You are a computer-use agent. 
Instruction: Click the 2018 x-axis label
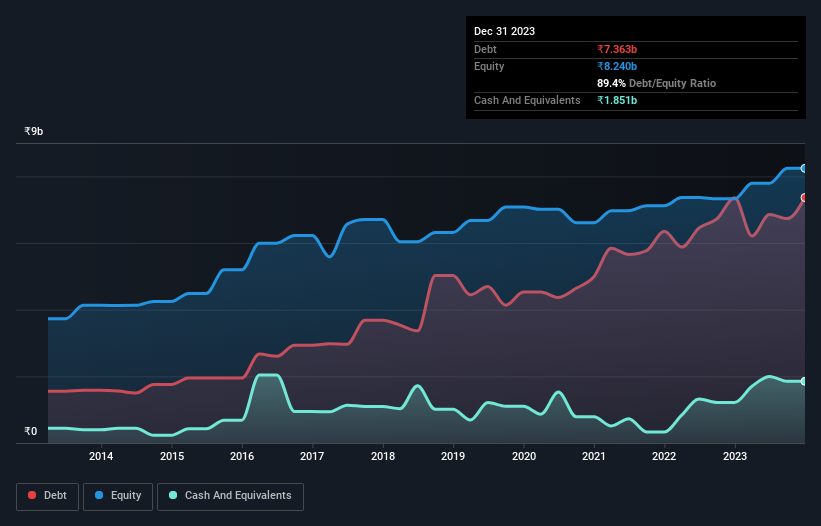(383, 456)
